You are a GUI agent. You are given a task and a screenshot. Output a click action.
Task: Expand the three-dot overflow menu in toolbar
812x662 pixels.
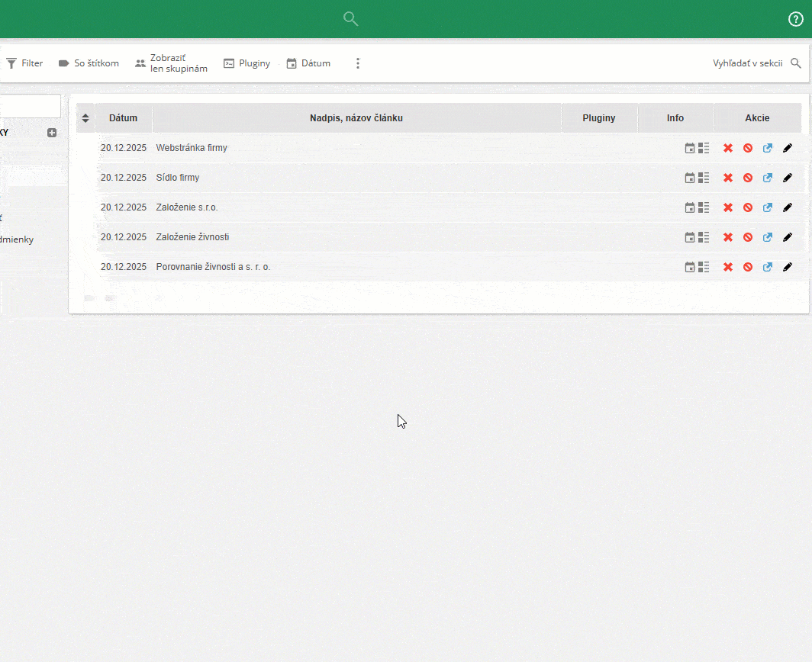358,63
